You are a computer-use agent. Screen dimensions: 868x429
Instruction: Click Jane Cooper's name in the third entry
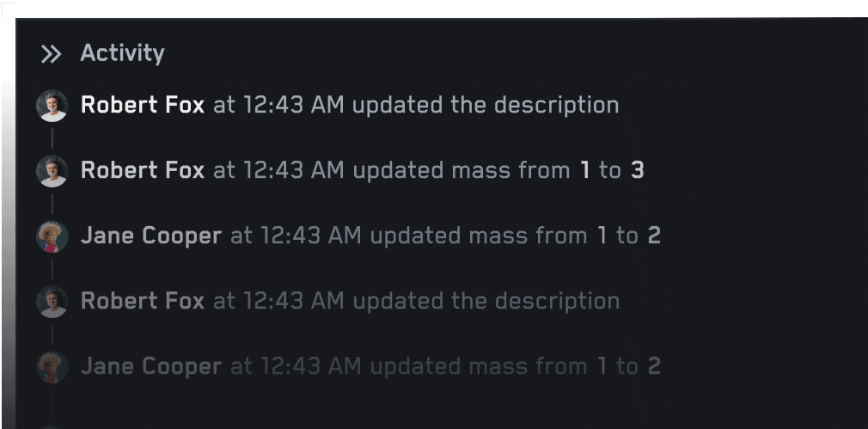click(151, 236)
